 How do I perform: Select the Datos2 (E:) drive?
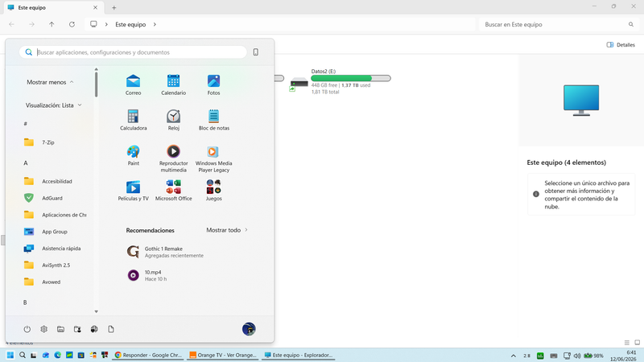[340, 81]
